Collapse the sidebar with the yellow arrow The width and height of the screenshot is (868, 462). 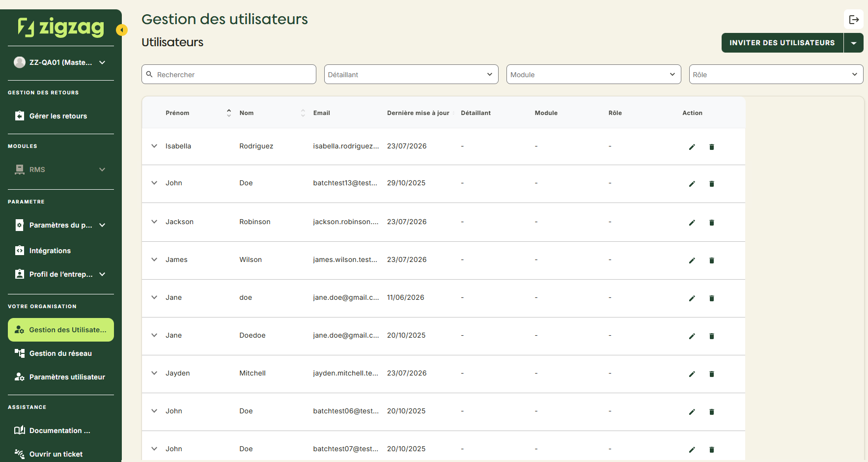click(122, 30)
